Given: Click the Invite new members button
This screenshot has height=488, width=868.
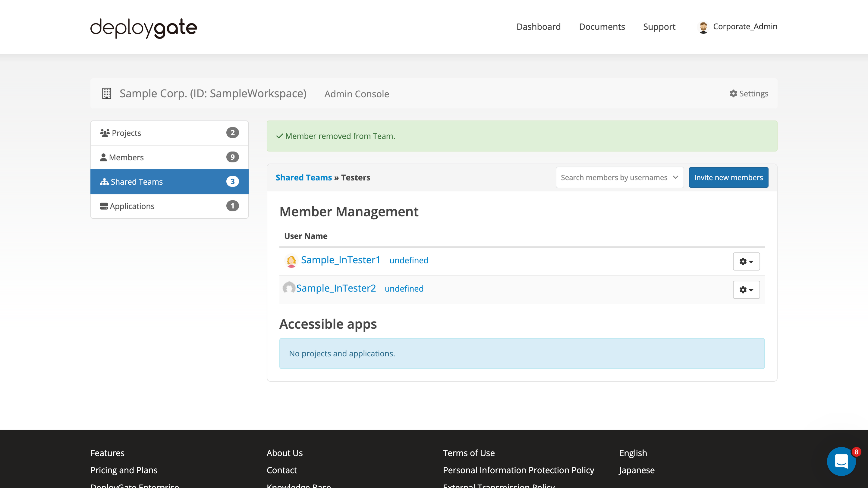Looking at the screenshot, I should [729, 177].
